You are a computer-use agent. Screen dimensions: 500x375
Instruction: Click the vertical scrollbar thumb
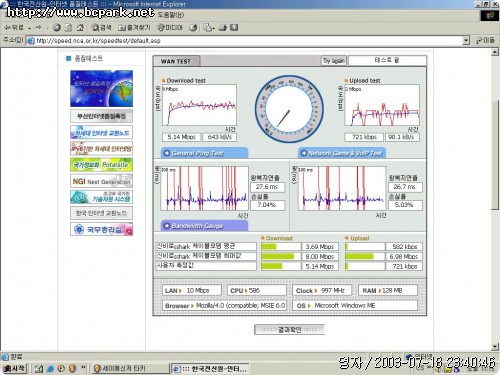coord(495,155)
